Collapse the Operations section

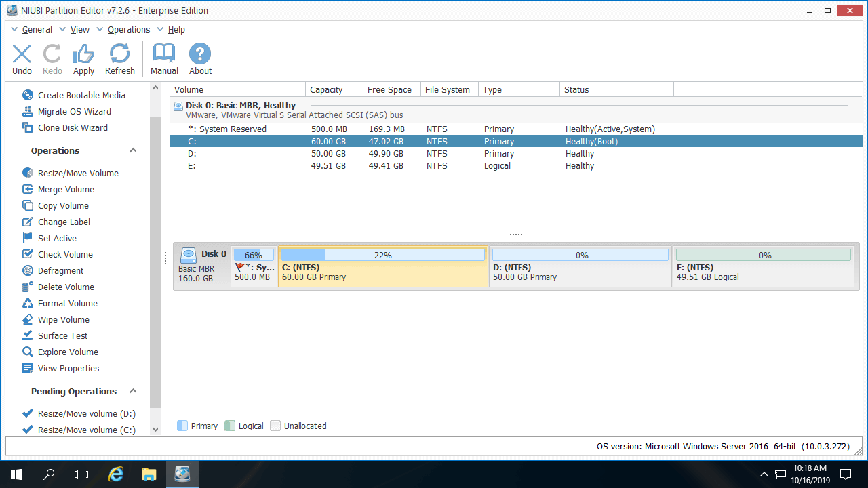tap(133, 151)
